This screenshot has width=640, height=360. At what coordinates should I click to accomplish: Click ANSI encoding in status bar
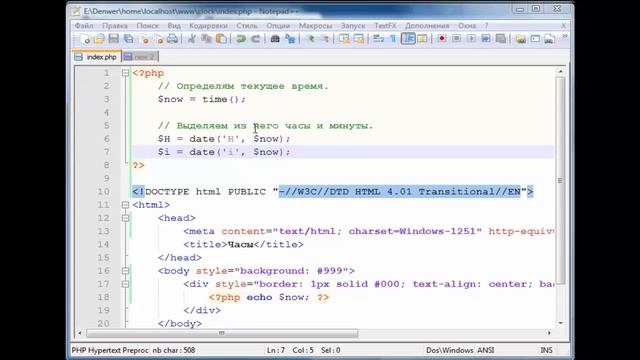(x=486, y=350)
